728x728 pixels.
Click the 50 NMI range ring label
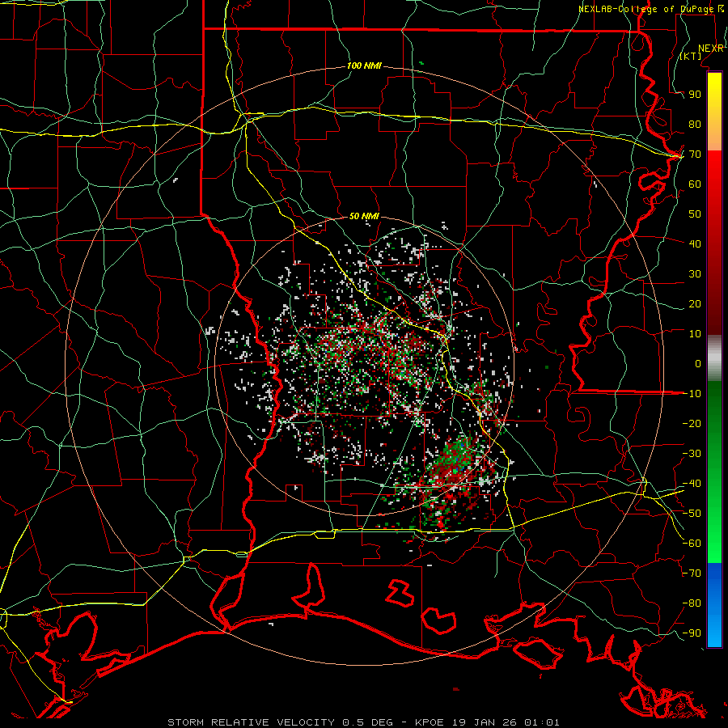[x=364, y=216]
